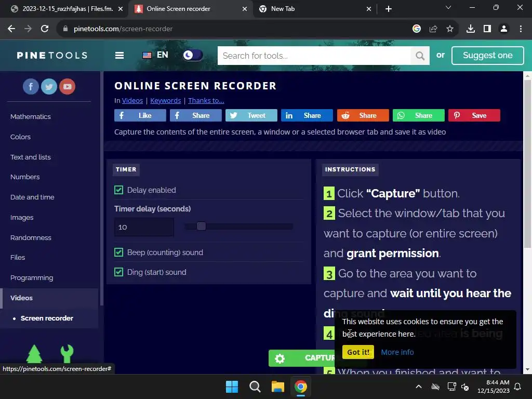Open Programming category in sidebar
The width and height of the screenshot is (532, 399).
pos(32,278)
